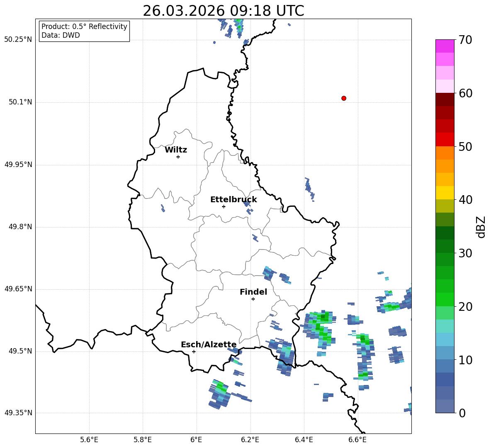Click the Findel station label

tap(253, 292)
